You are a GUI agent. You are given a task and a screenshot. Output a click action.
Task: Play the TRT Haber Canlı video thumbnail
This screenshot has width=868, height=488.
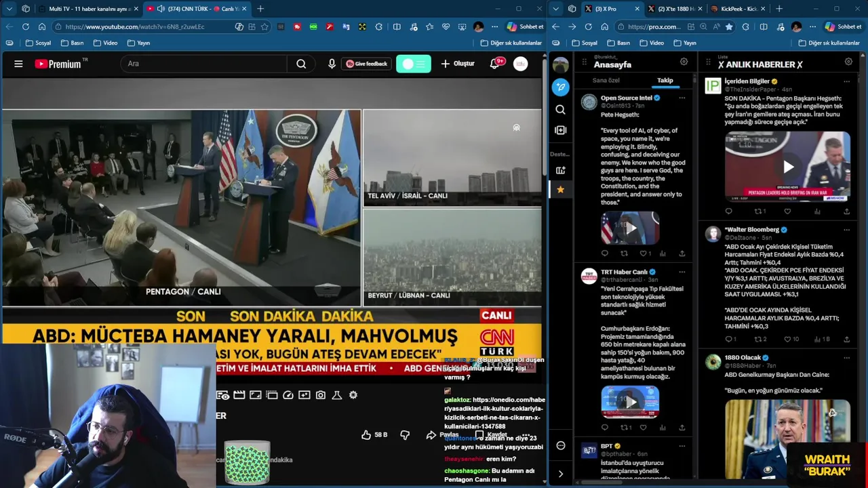pyautogui.click(x=630, y=402)
